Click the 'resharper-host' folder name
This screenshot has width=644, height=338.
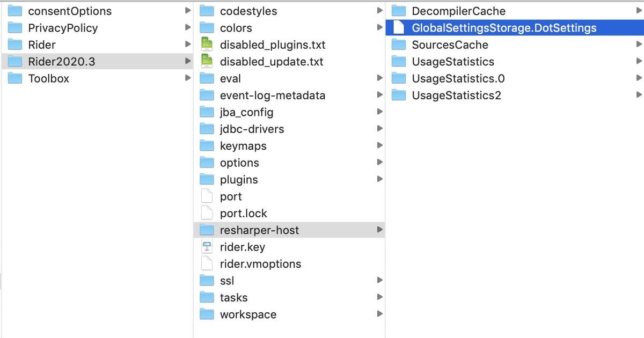(x=259, y=230)
